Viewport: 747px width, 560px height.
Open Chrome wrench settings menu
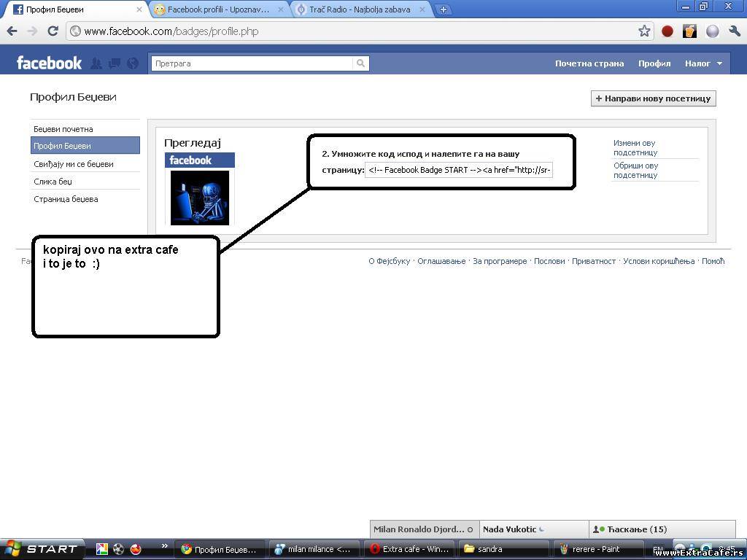pos(734,31)
